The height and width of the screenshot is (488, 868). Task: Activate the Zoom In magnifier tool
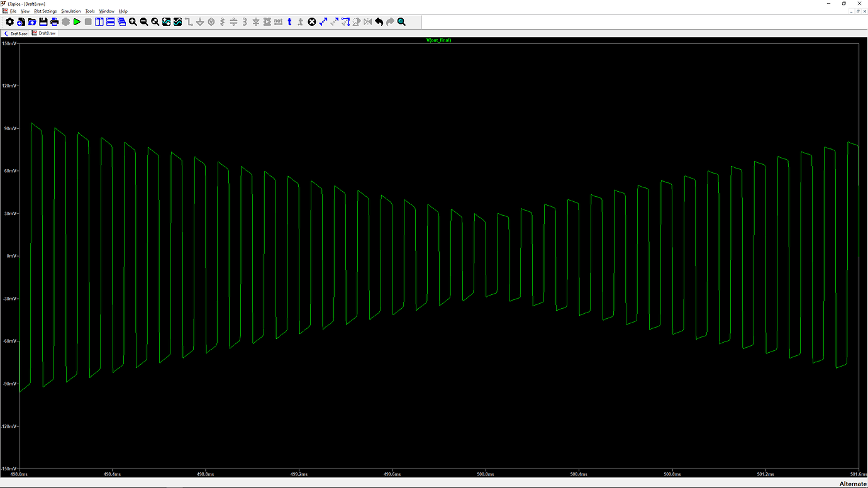tap(133, 21)
